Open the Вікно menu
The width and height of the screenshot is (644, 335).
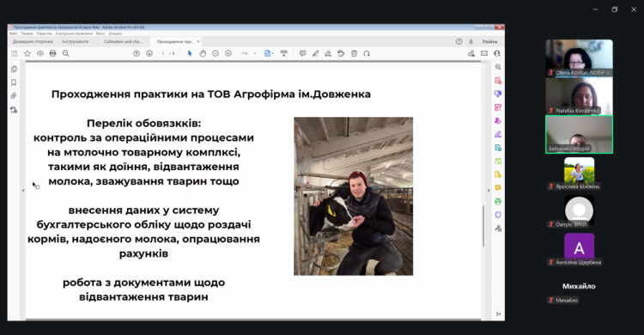pos(100,33)
